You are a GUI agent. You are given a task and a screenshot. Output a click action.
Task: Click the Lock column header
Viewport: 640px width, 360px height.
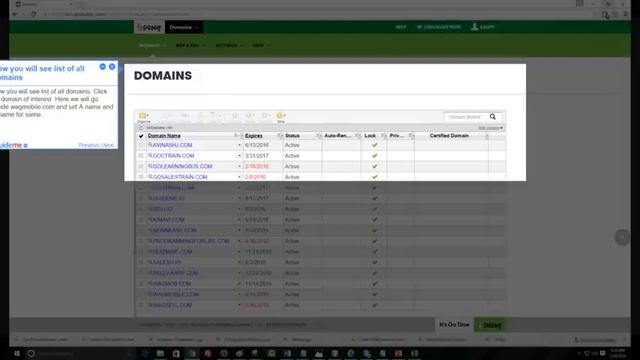[370, 136]
